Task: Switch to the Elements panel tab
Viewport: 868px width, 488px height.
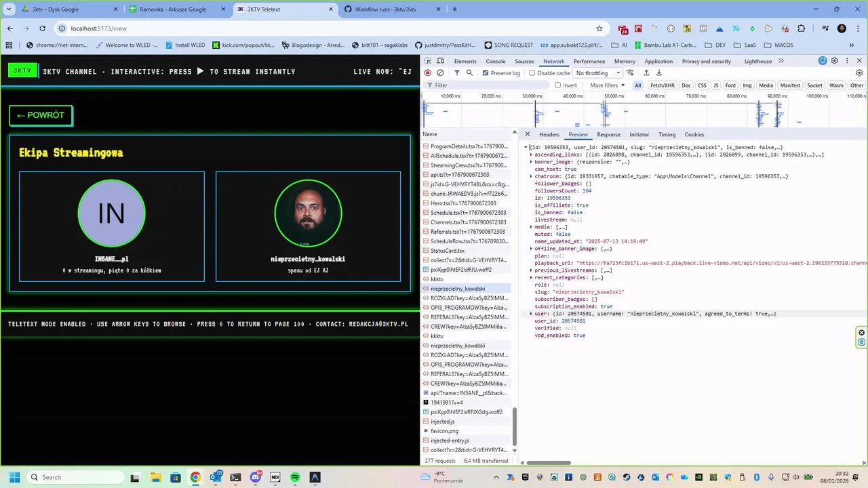Action: point(465,61)
